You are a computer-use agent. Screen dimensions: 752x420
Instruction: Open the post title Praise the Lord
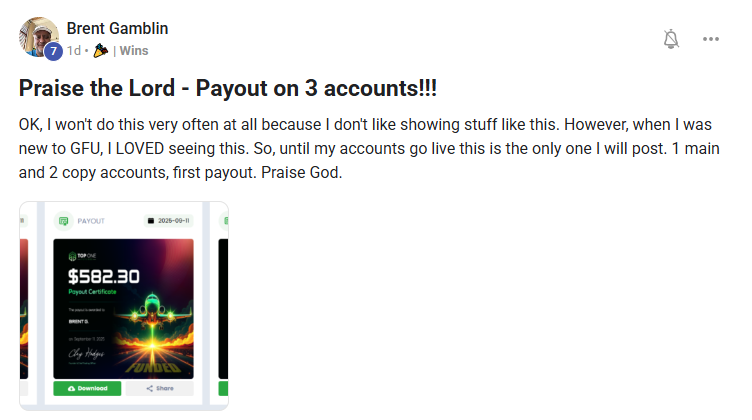click(x=228, y=88)
